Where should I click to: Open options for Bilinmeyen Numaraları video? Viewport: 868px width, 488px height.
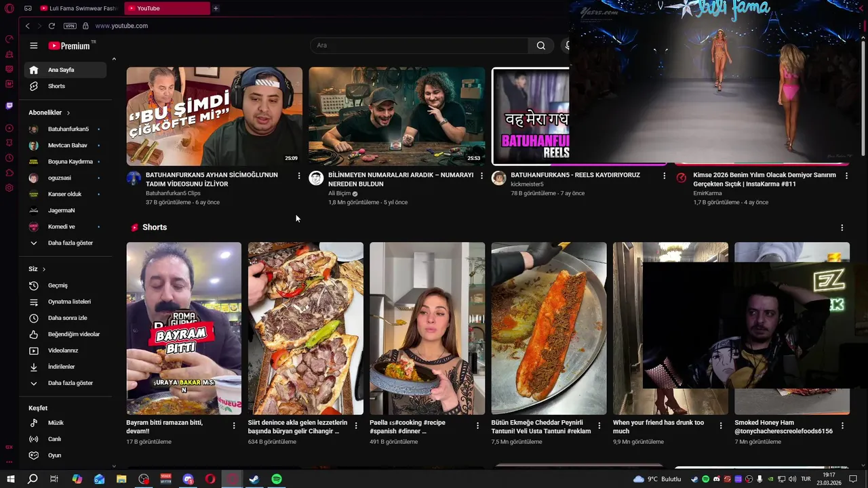(x=481, y=176)
